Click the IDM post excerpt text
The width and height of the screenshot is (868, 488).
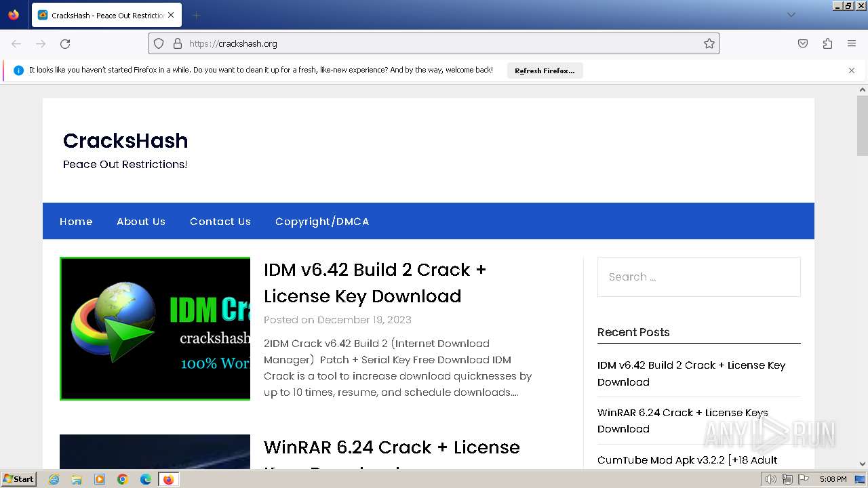pos(398,368)
